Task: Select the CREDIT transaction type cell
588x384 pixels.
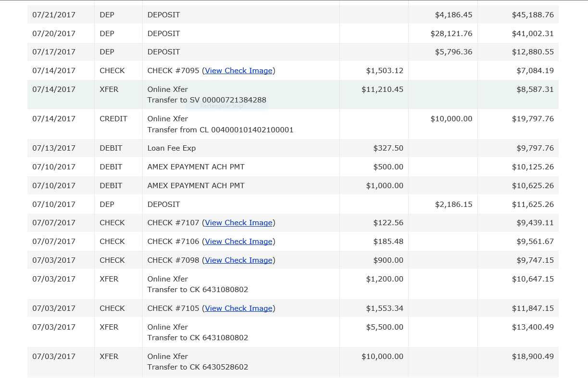Action: coord(113,119)
